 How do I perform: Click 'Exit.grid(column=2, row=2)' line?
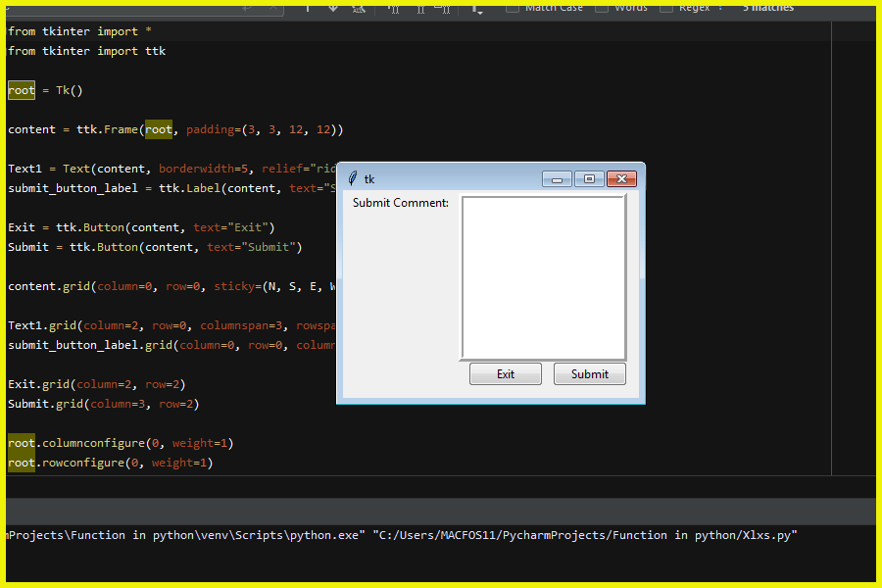pyautogui.click(x=97, y=384)
